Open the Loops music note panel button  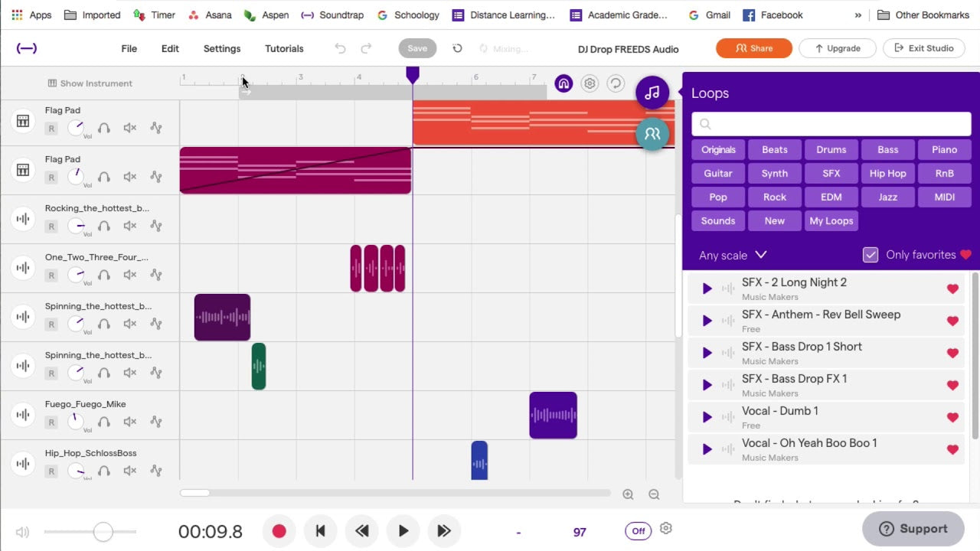[652, 93]
